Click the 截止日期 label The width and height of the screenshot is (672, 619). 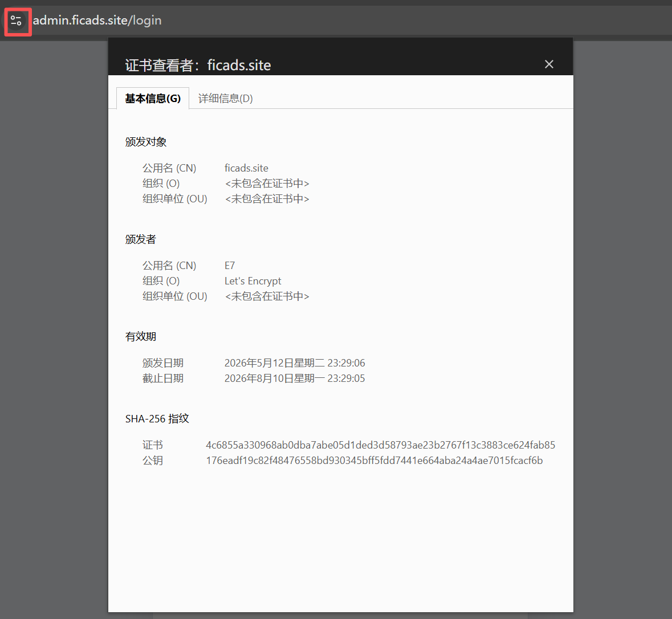pyautogui.click(x=163, y=378)
